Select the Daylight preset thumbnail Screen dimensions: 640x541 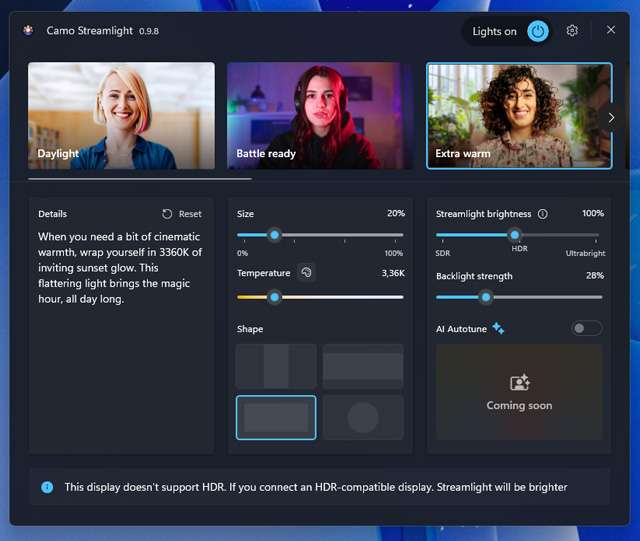121,116
